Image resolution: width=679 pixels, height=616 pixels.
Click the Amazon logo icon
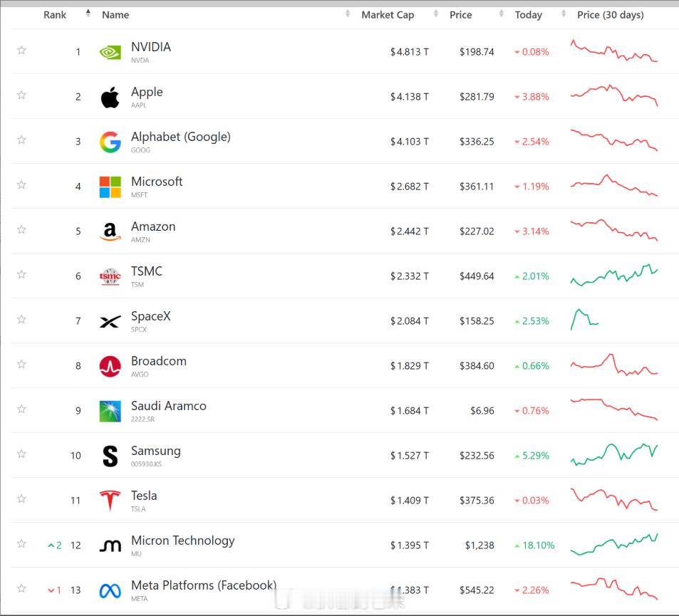click(x=110, y=231)
